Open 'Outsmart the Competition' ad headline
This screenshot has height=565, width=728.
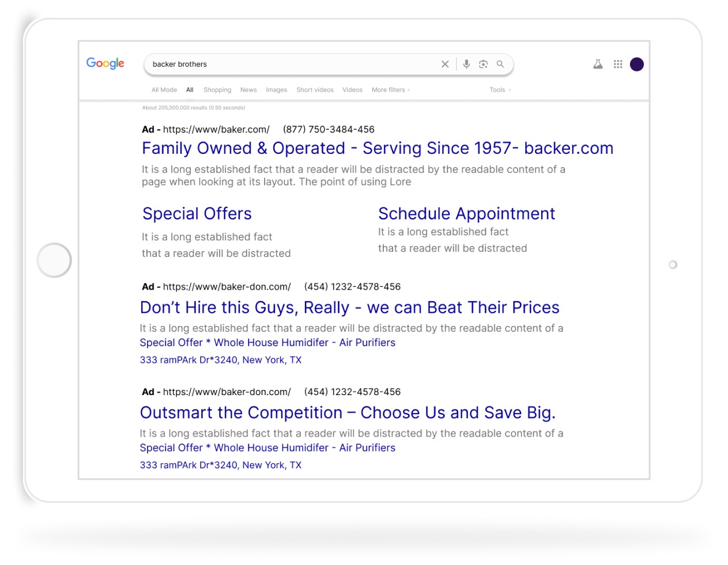(x=347, y=413)
